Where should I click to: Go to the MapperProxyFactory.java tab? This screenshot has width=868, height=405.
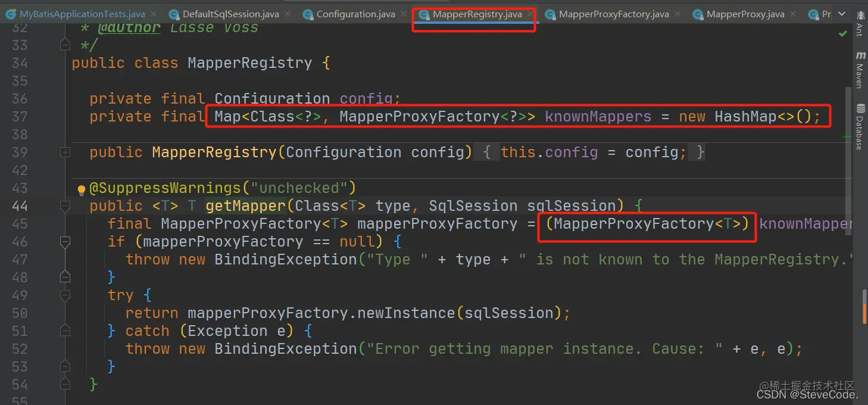[613, 14]
